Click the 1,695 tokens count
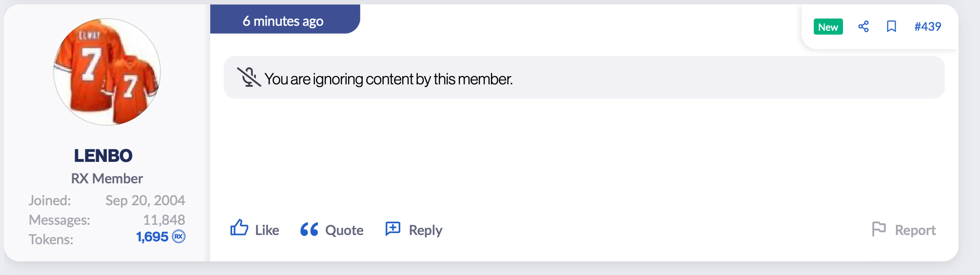 pyautogui.click(x=152, y=237)
